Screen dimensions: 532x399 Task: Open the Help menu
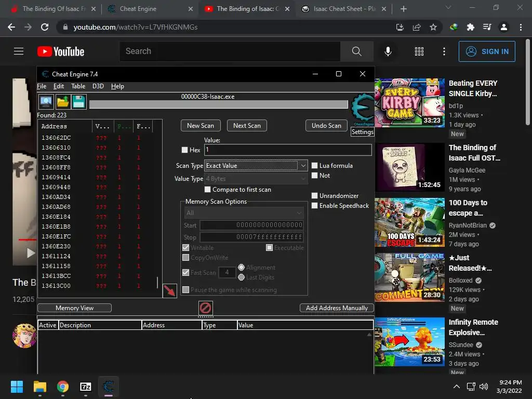click(117, 86)
